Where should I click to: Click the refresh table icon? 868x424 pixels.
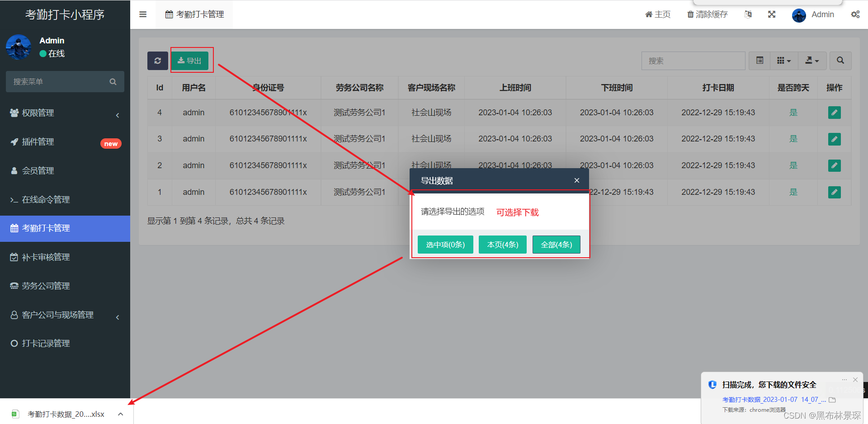tap(157, 60)
